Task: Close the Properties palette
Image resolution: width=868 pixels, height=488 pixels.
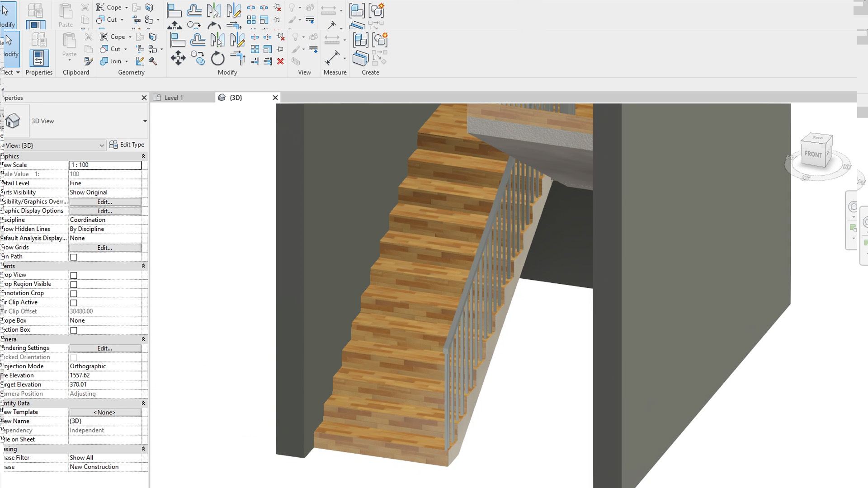Action: point(144,98)
